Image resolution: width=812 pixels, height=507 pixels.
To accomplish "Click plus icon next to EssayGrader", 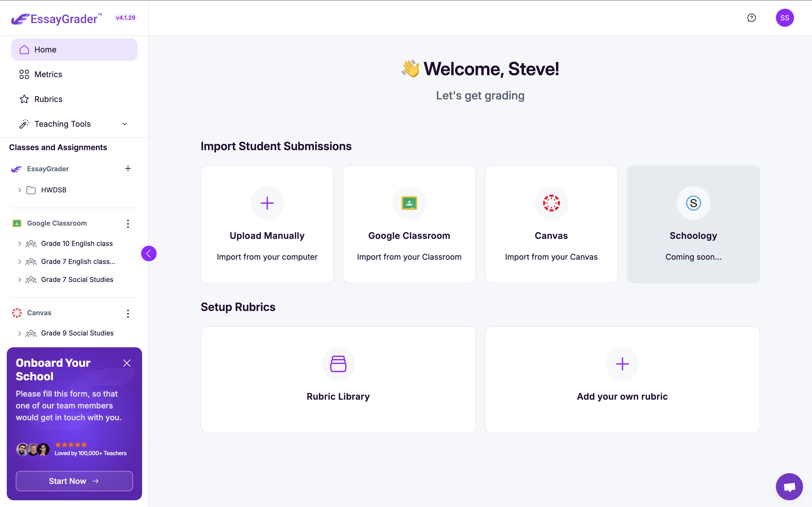I will (x=128, y=169).
